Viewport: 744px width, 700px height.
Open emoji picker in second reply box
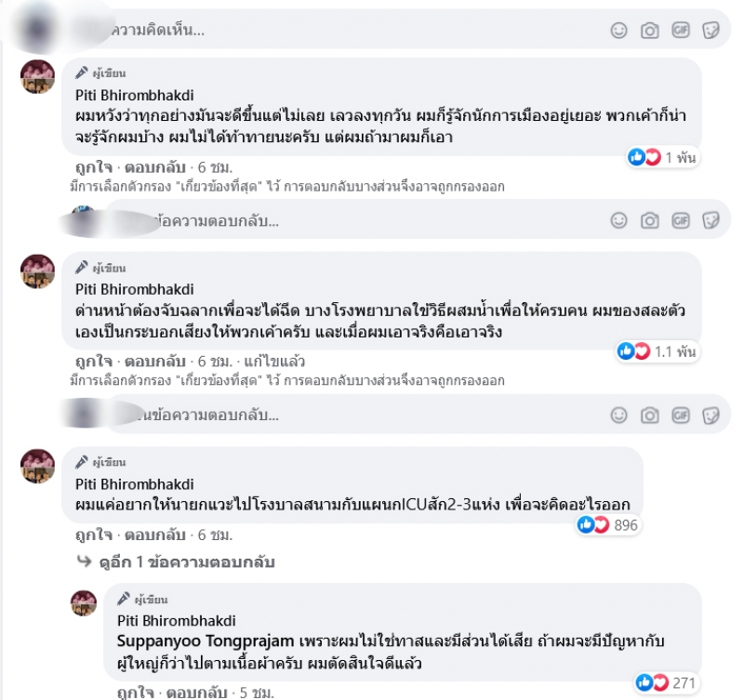pos(618,416)
